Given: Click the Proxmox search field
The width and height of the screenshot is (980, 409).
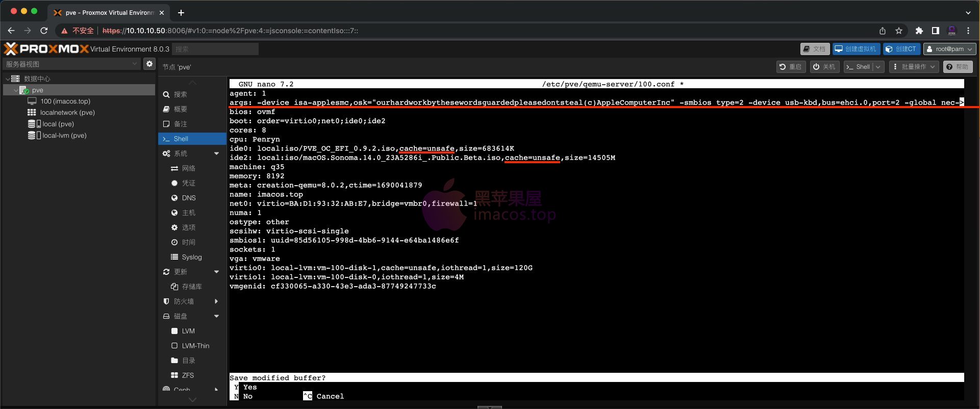Looking at the screenshot, I should coord(215,49).
